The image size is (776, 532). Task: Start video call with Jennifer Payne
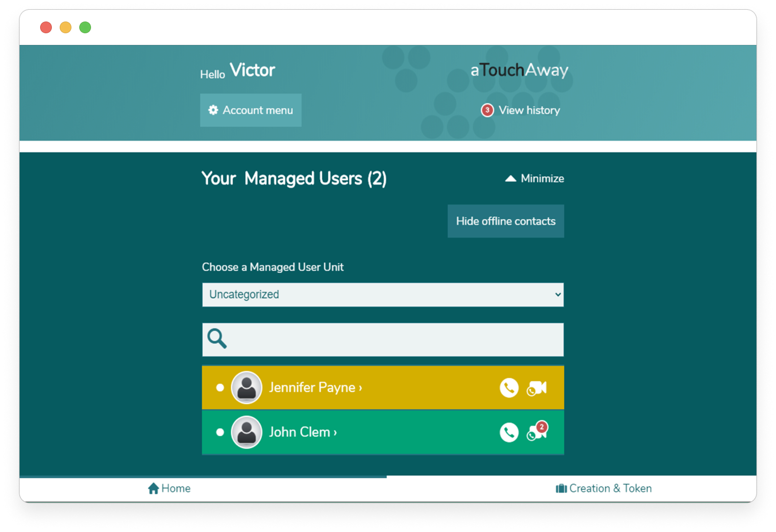537,388
